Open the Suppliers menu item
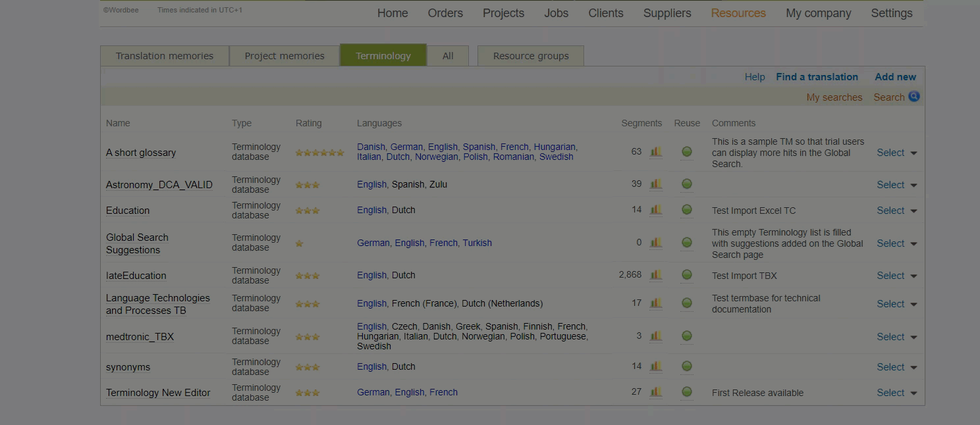Viewport: 980px width, 425px height. (x=667, y=13)
